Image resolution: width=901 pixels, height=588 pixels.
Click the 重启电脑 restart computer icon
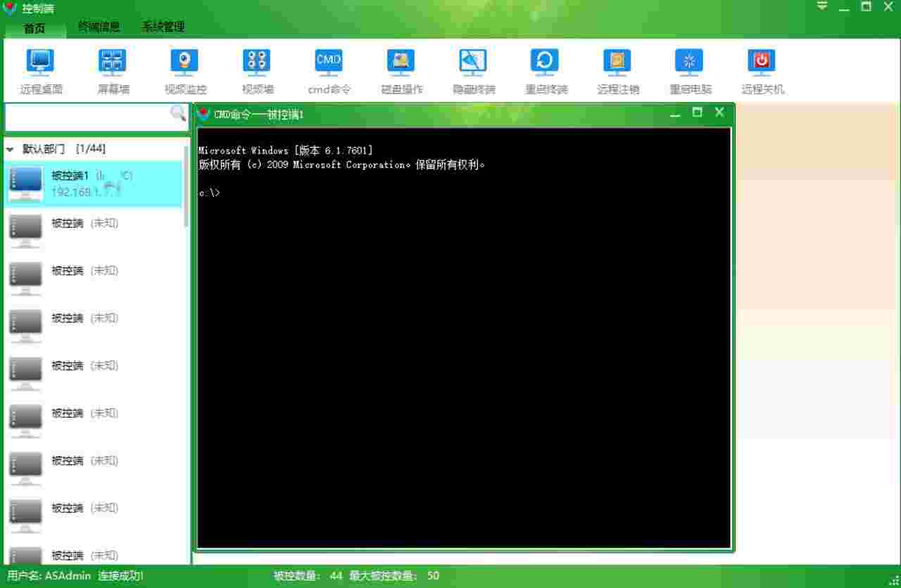click(689, 61)
